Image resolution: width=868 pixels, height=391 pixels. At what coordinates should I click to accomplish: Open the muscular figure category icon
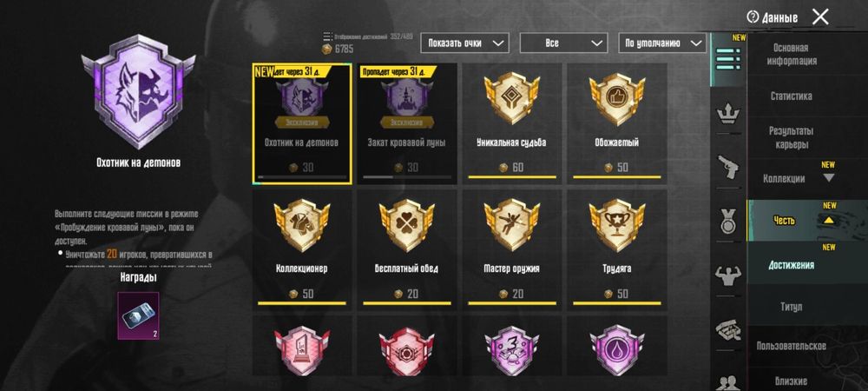click(728, 275)
